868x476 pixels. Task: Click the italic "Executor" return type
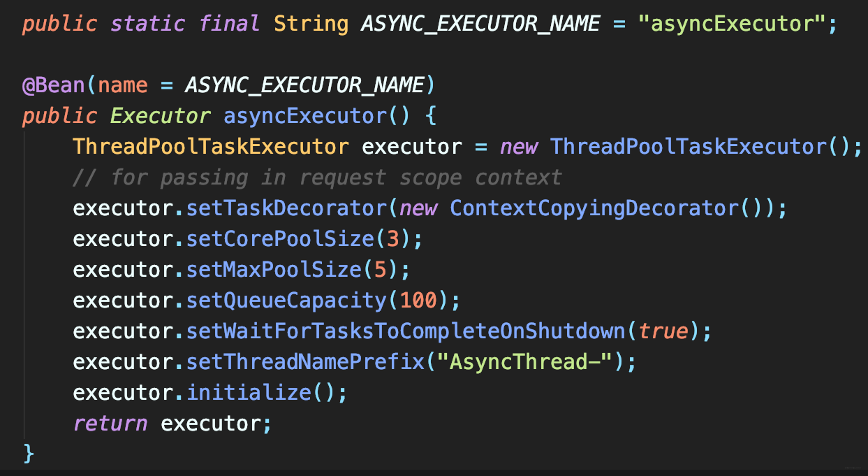161,116
